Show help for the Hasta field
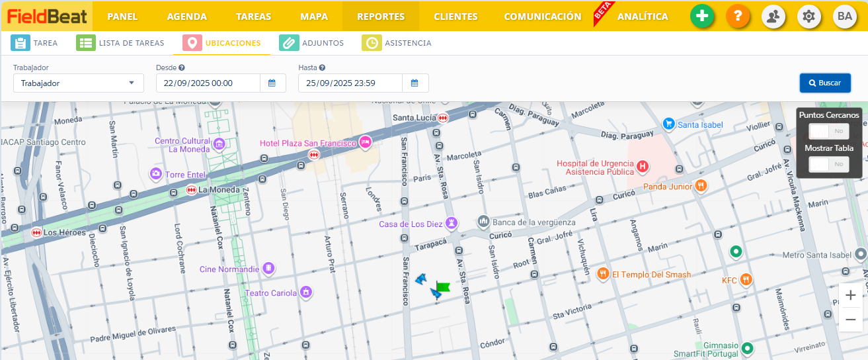The height and width of the screenshot is (360, 868). [x=322, y=67]
